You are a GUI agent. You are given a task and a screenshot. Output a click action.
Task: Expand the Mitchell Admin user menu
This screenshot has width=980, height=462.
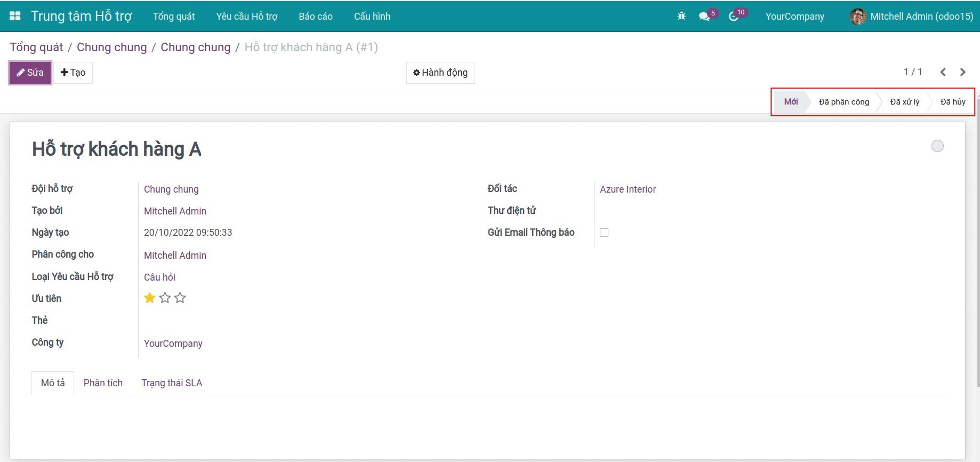(912, 17)
